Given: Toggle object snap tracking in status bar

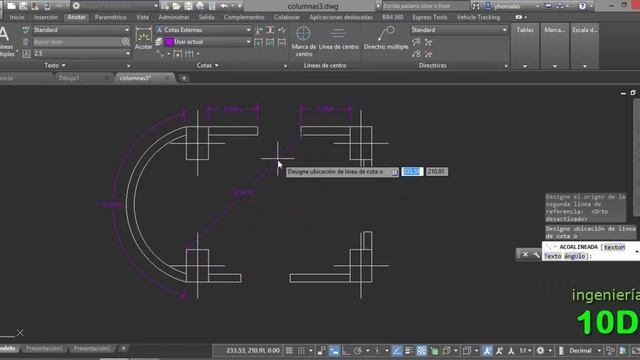Looking at the screenshot, I should (397, 351).
